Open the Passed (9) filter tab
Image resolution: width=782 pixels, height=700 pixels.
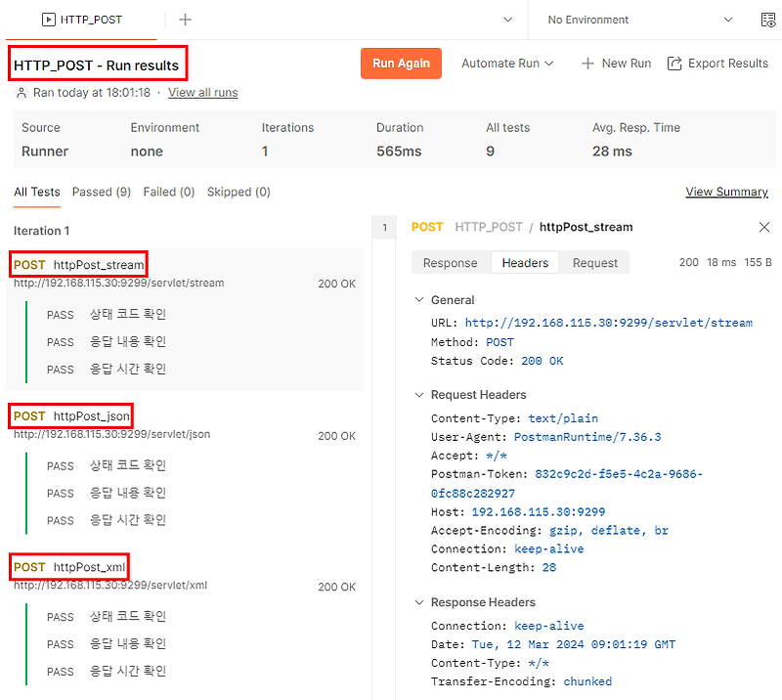click(101, 192)
